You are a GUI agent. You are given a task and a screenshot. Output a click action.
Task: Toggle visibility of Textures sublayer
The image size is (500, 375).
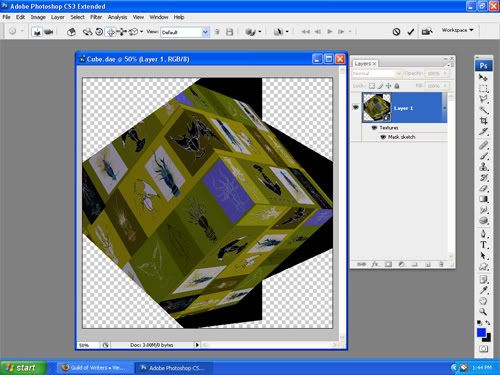tap(374, 128)
